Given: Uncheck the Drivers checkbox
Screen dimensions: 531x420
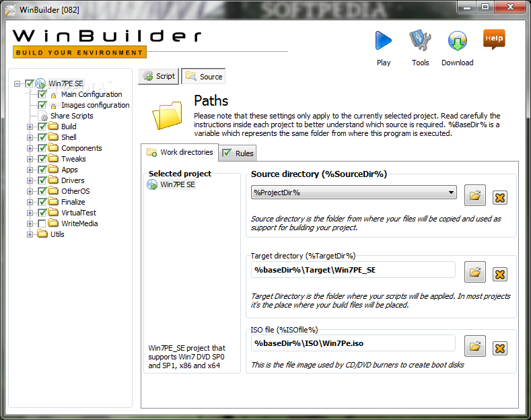Looking at the screenshot, I should coord(42,180).
